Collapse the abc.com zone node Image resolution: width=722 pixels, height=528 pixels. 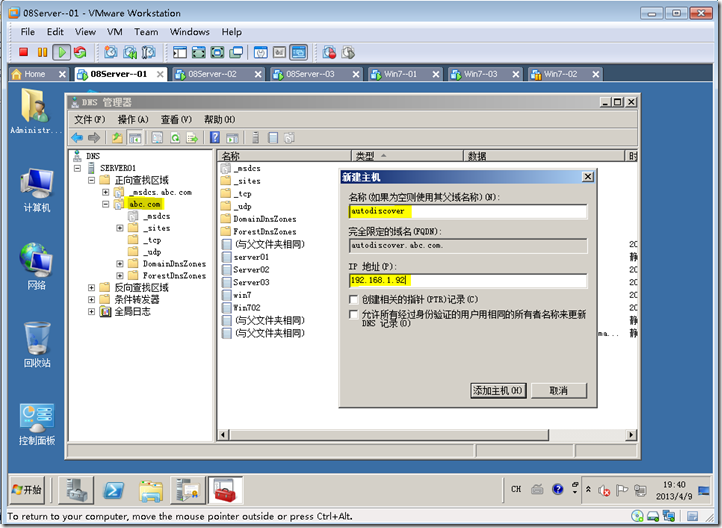tap(105, 204)
